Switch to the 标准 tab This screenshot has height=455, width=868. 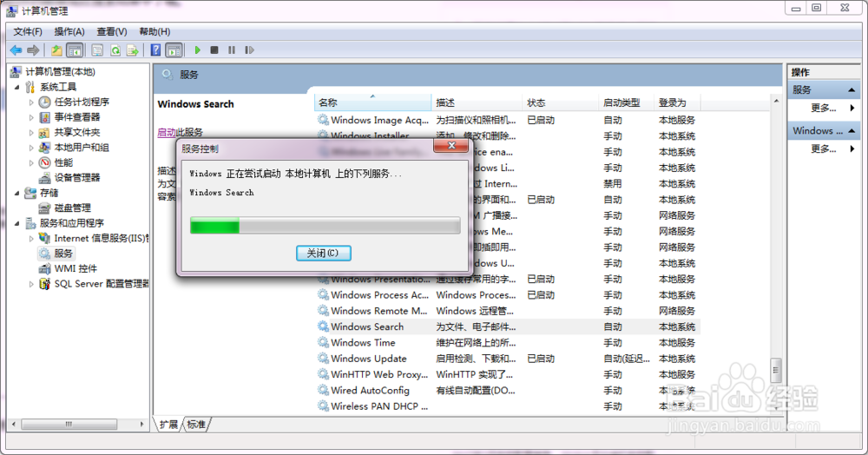(196, 425)
